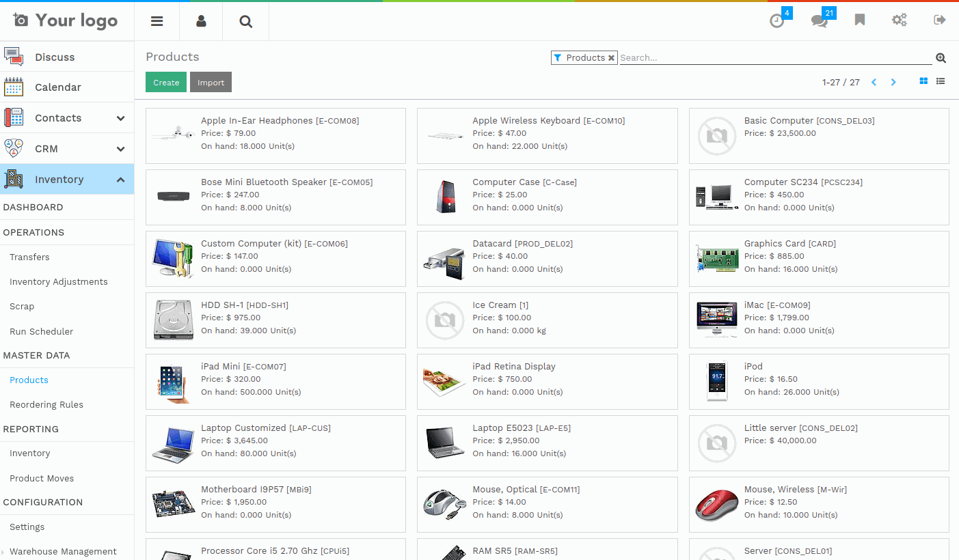Open the Datacard product

547,259
